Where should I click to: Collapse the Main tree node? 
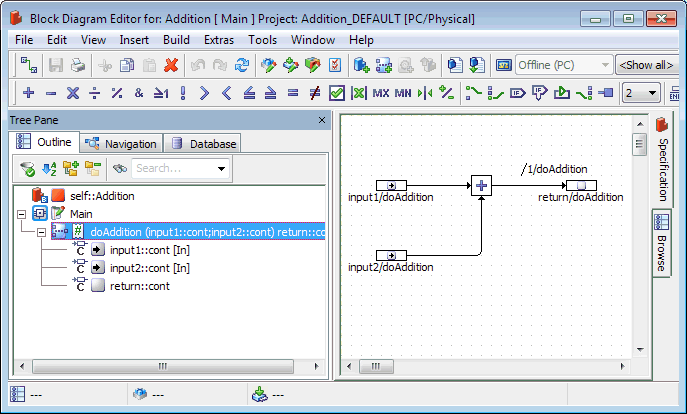[x=21, y=214]
